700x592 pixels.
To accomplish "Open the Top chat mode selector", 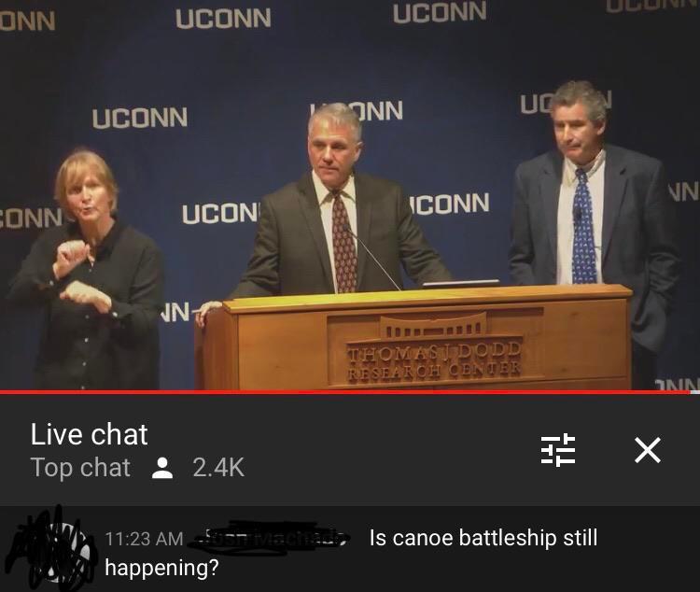I will (x=80, y=468).
